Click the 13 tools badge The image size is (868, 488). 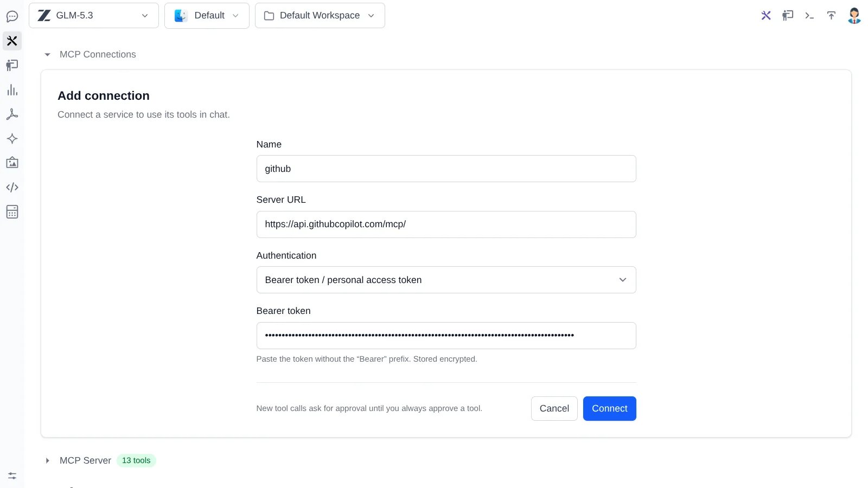click(x=136, y=460)
